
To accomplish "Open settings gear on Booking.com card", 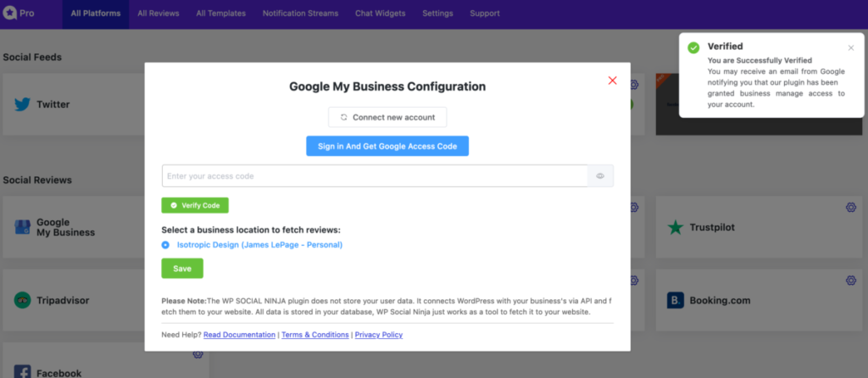I will click(851, 280).
